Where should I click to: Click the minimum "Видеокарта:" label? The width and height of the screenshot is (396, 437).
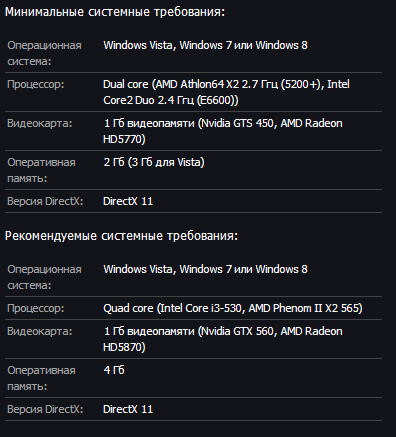point(40,123)
